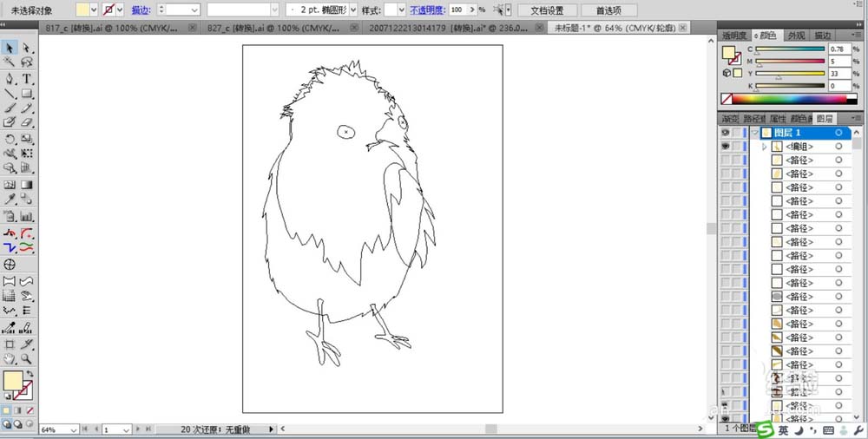This screenshot has width=868, height=439.
Task: Open the fill color dropdown in control bar
Action: point(94,10)
